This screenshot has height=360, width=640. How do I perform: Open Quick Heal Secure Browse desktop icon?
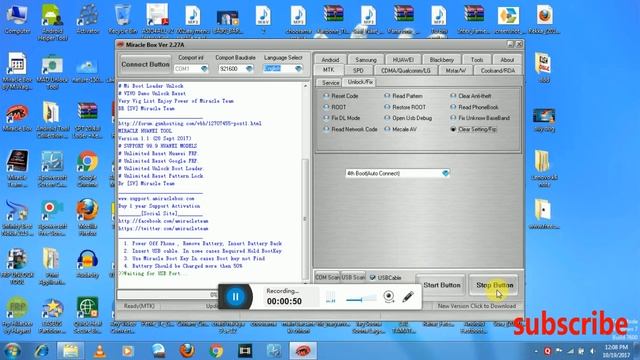[x=87, y=315]
